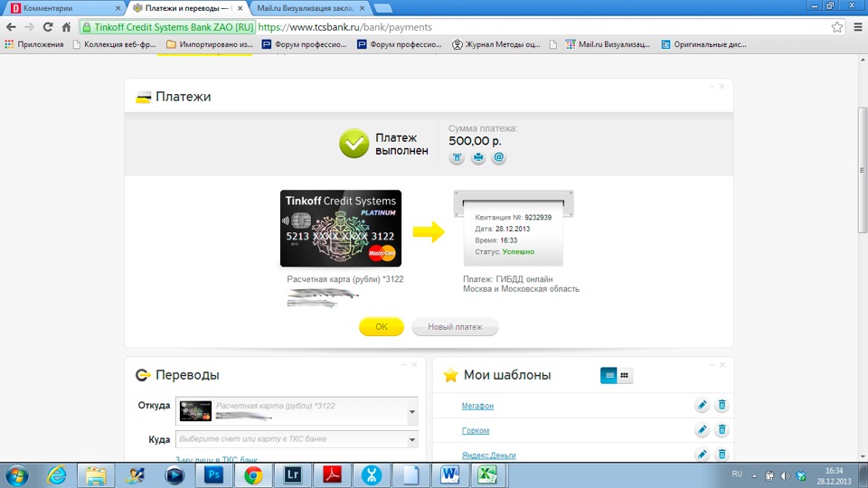
Task: Go to browser home page icon
Action: pyautogui.click(x=66, y=27)
